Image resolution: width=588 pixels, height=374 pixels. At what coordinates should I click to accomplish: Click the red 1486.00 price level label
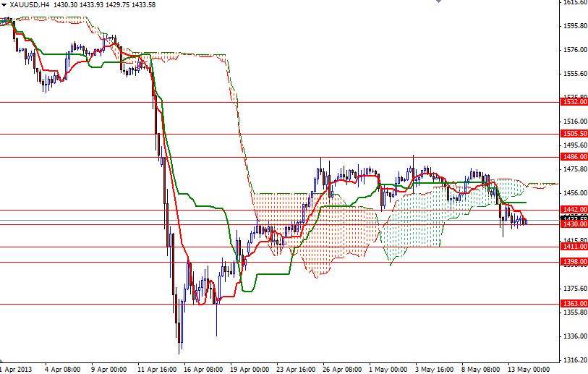(x=574, y=157)
